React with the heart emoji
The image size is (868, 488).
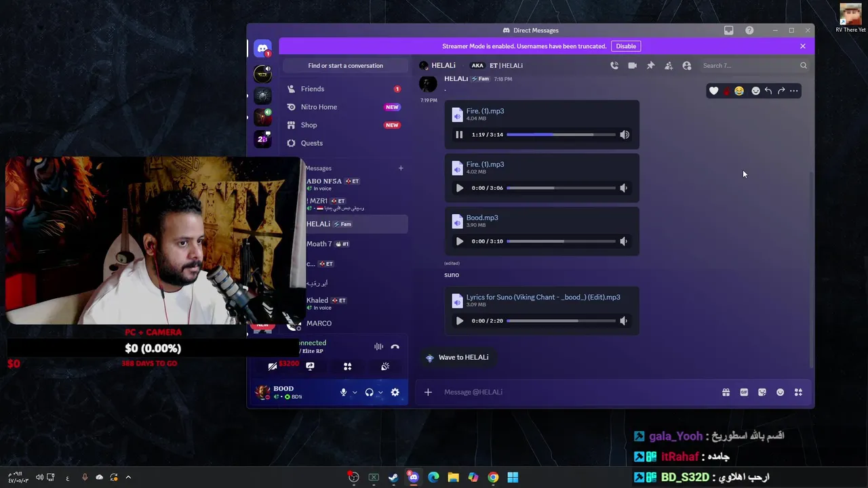coord(713,91)
